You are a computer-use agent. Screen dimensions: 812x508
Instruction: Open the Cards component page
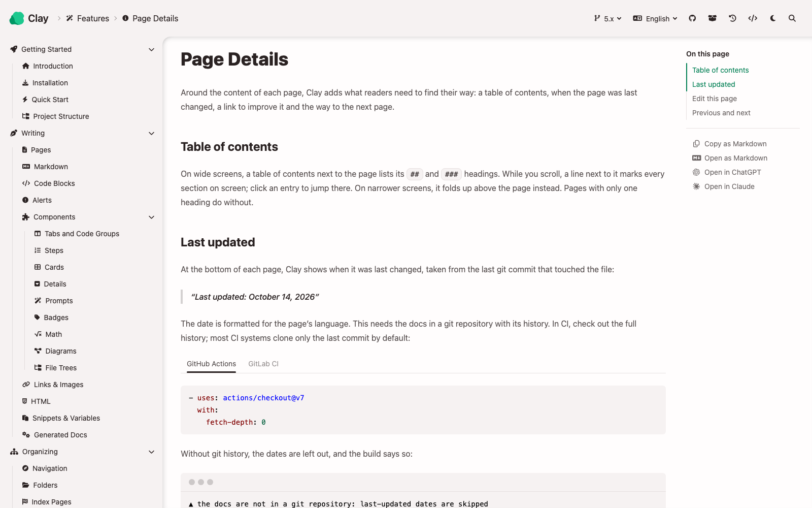tap(49, 267)
